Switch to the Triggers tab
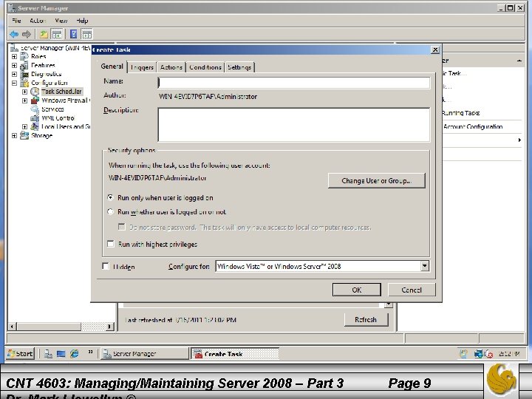532x399 pixels. pyautogui.click(x=142, y=67)
